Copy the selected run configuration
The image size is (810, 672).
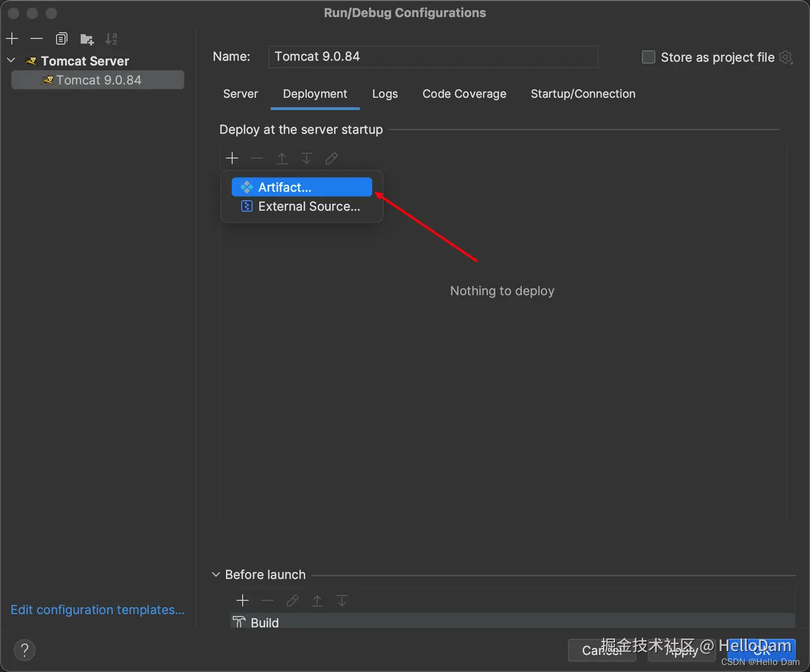pos(61,39)
